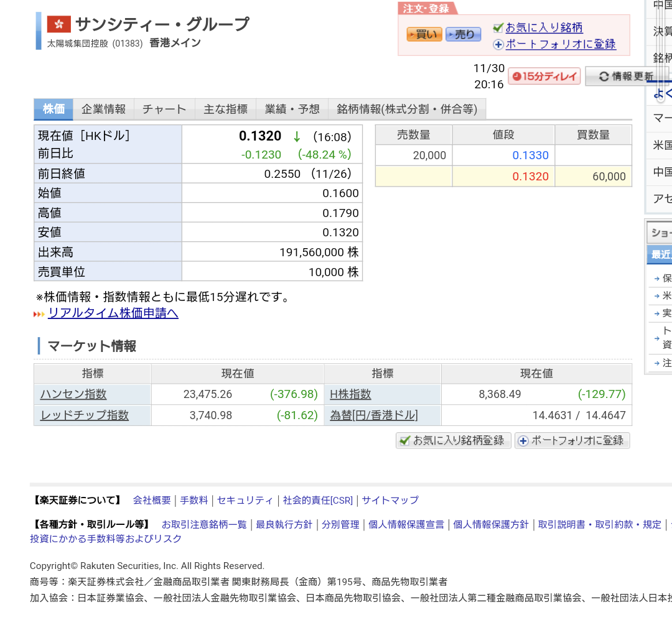Click plus icon in bottom ポートフォリオに登録 button
Image resolution: width=672 pixels, height=625 pixels.
click(x=523, y=441)
